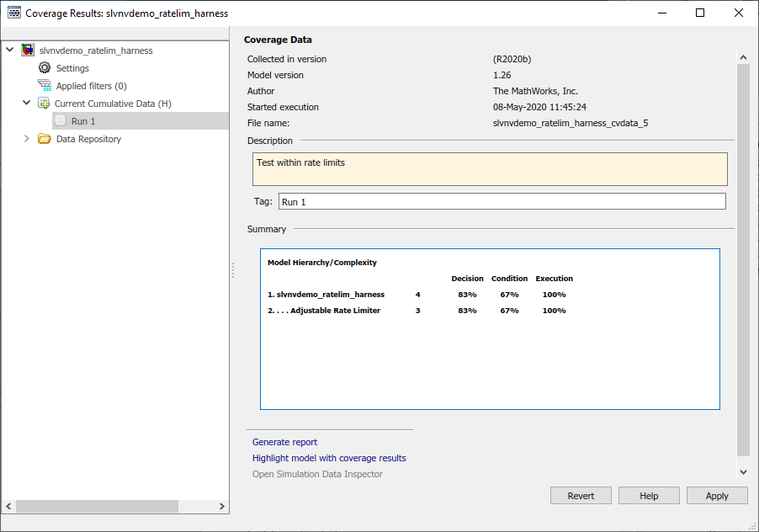
Task: Click the Data Repository folder icon
Action: [45, 139]
